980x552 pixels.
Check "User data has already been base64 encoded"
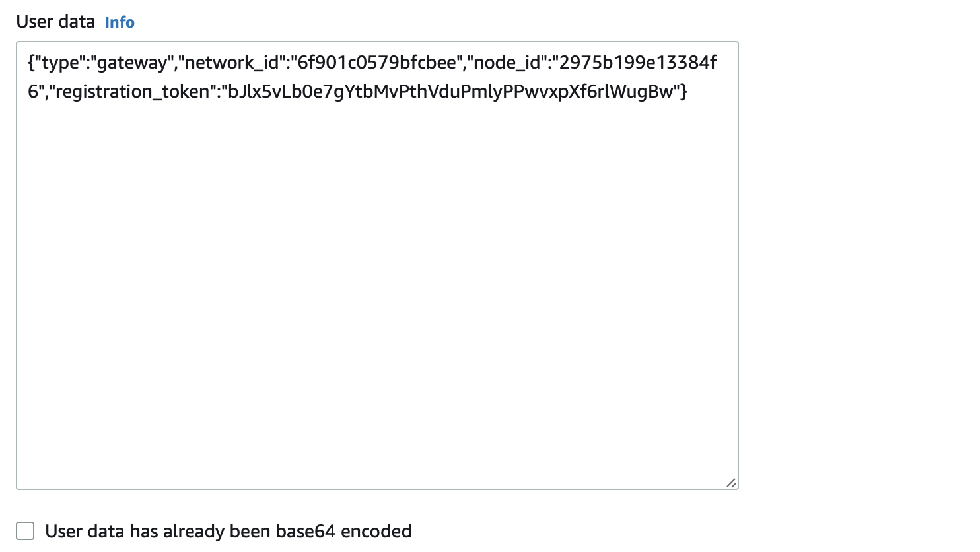point(25,530)
